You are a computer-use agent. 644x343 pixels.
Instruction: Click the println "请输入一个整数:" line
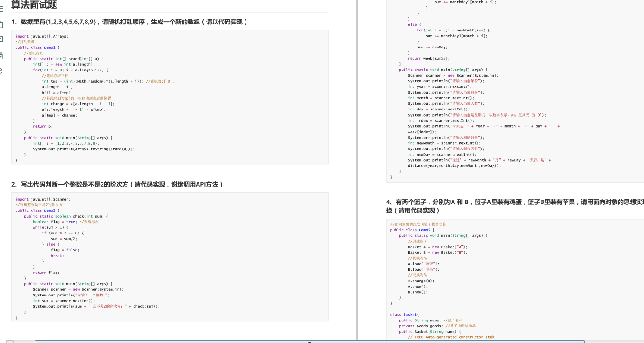coord(72,295)
